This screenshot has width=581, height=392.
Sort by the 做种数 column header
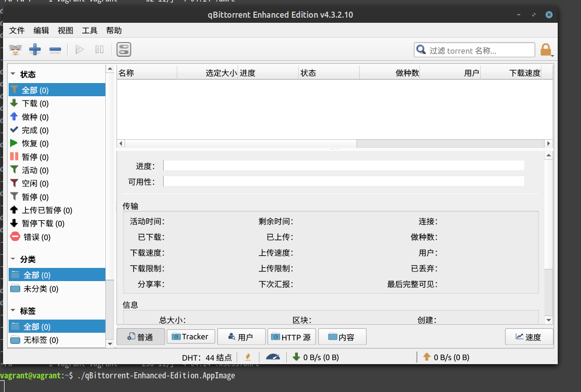(390, 72)
